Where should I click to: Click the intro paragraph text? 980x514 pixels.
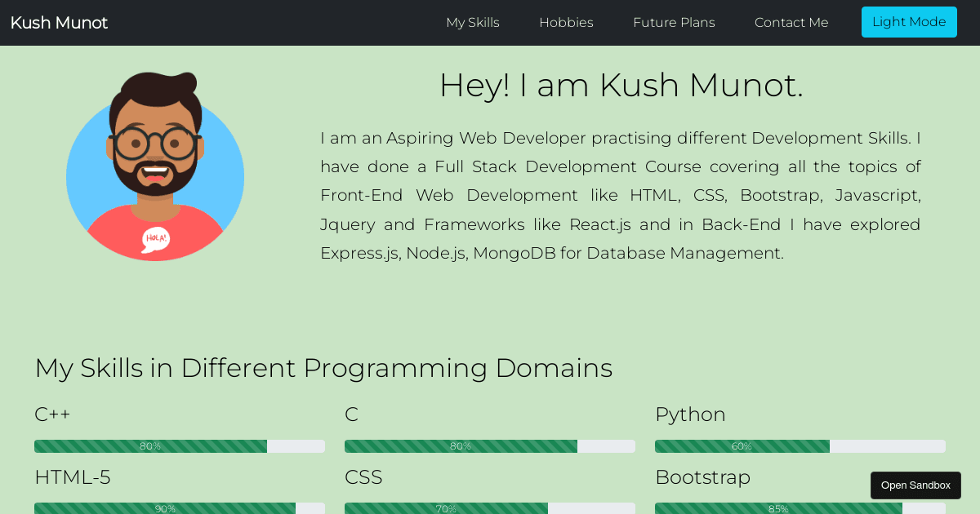[621, 195]
